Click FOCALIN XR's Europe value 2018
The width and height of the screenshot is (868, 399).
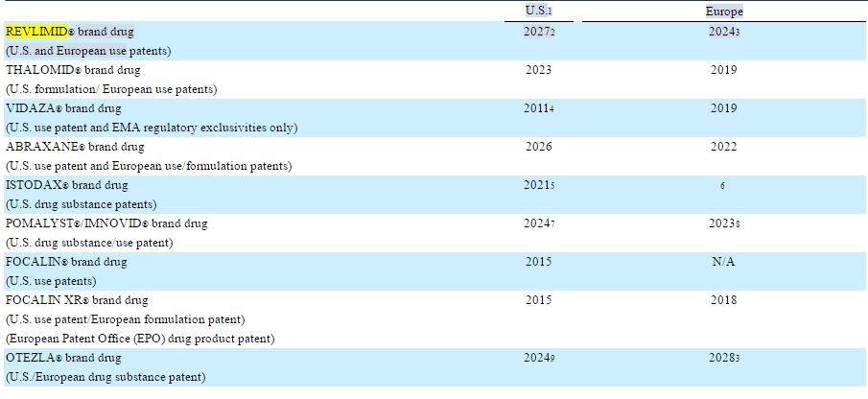click(x=724, y=300)
